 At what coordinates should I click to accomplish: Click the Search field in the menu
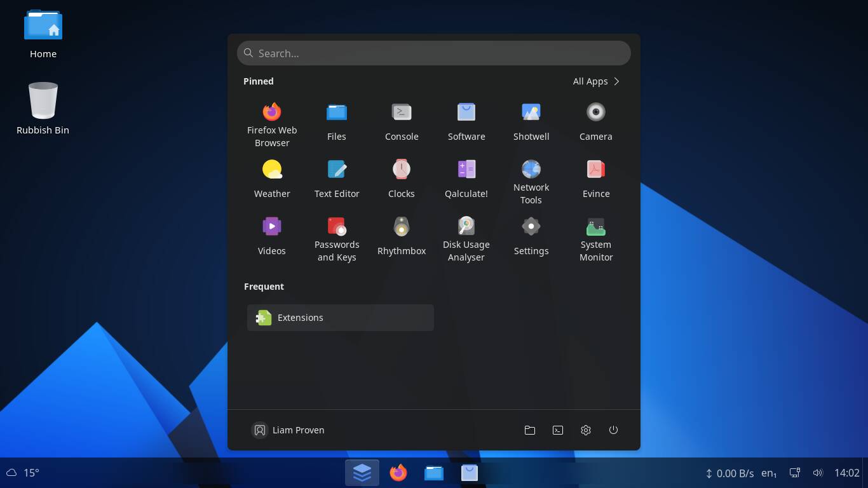pos(433,53)
